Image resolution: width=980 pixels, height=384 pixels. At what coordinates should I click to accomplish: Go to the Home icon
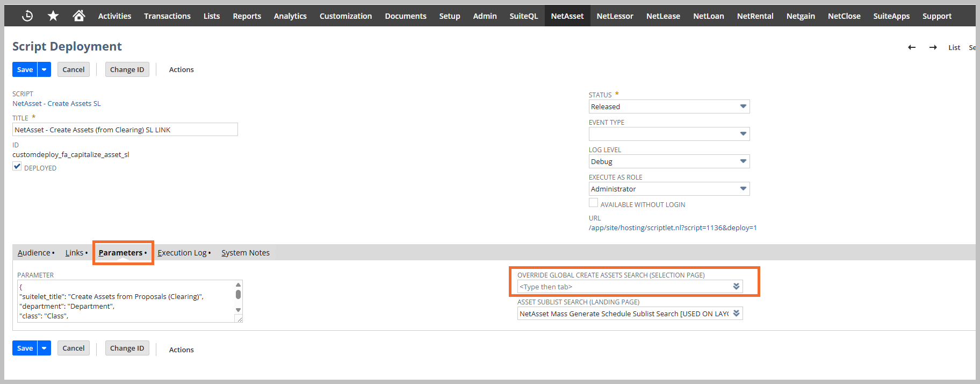pos(79,16)
